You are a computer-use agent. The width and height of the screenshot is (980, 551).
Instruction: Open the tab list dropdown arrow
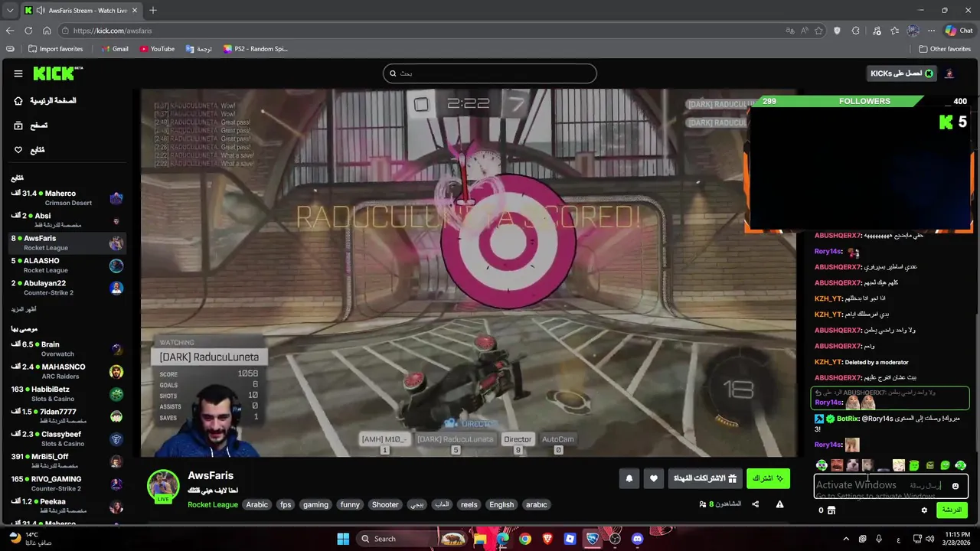click(x=10, y=11)
